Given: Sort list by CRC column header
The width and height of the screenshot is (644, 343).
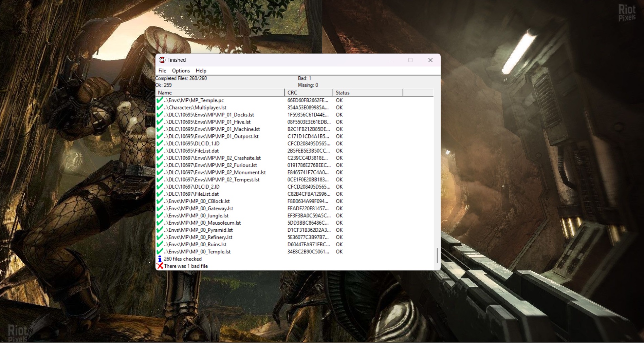Looking at the screenshot, I should 309,93.
